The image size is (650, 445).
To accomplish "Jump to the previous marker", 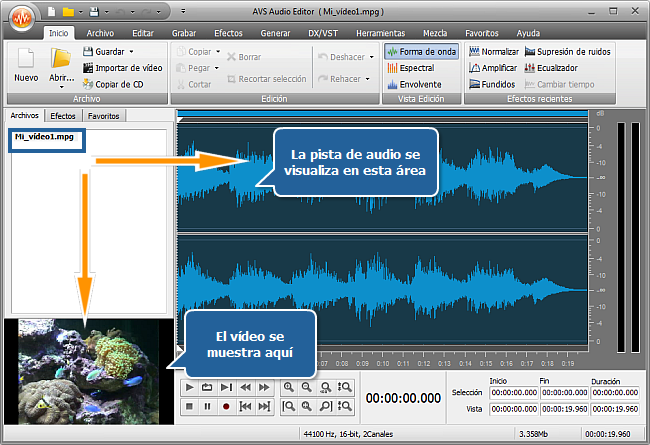I will click(x=245, y=406).
